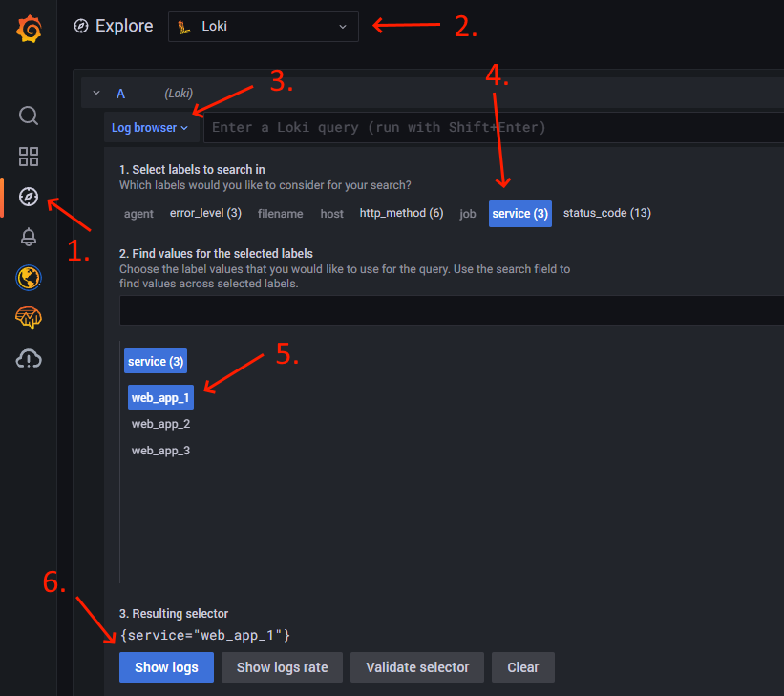The width and height of the screenshot is (784, 696).
Task: Open the cloud alert icon in sidebar
Action: click(29, 358)
